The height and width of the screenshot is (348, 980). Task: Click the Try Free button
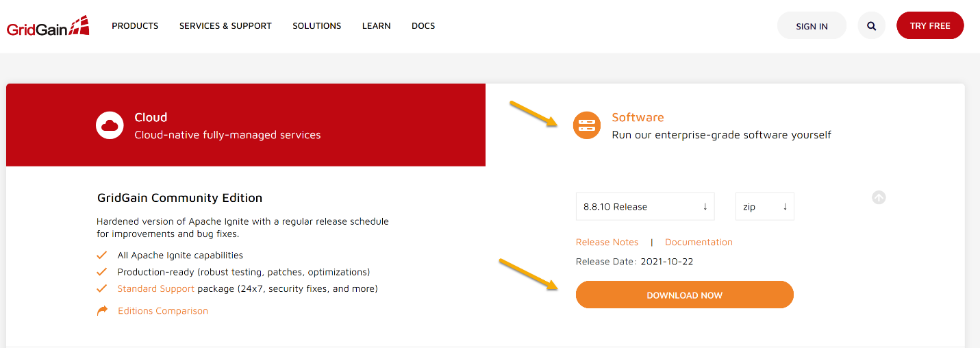click(x=930, y=26)
